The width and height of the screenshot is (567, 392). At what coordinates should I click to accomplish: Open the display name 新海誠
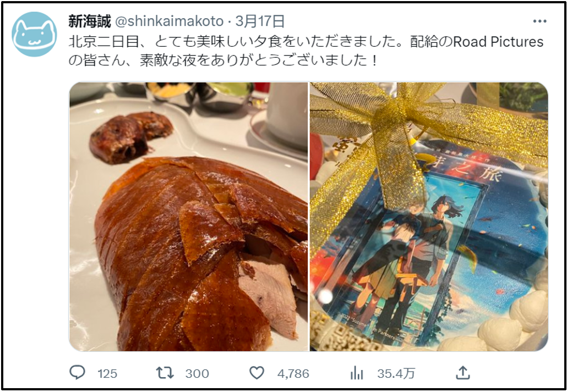pyautogui.click(x=89, y=21)
